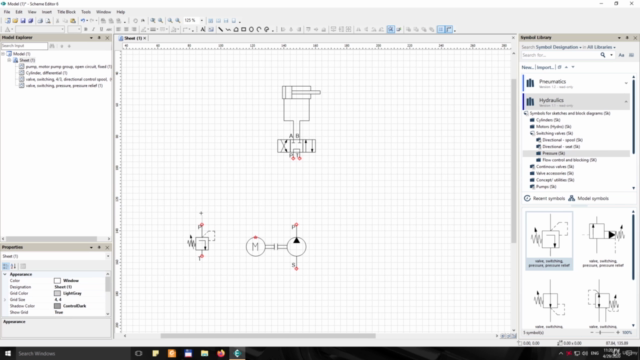
Task: Click the canvas horizontal scrollbar
Action: pyautogui.click(x=268, y=336)
